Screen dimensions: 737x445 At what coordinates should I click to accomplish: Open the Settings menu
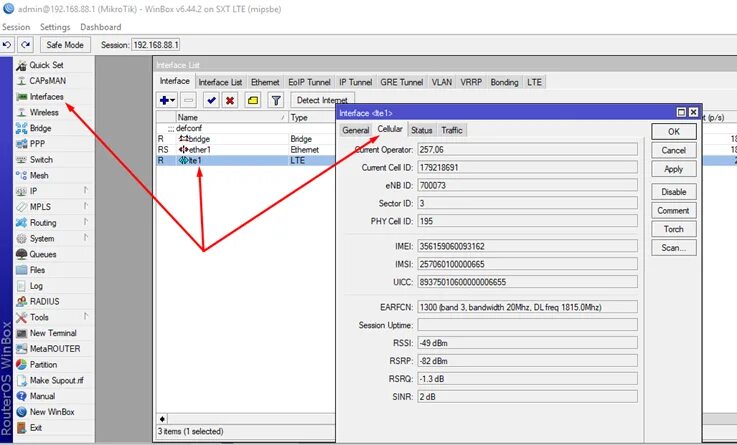55,27
